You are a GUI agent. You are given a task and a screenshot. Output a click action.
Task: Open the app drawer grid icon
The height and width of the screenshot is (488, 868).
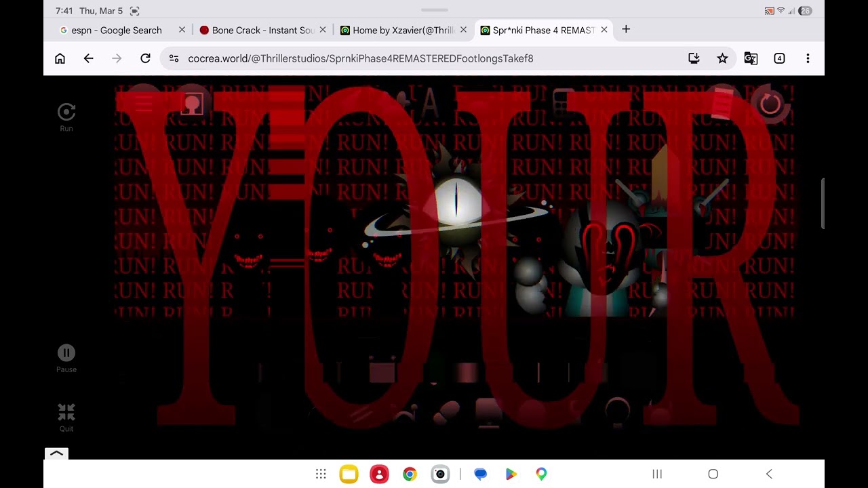(x=321, y=474)
